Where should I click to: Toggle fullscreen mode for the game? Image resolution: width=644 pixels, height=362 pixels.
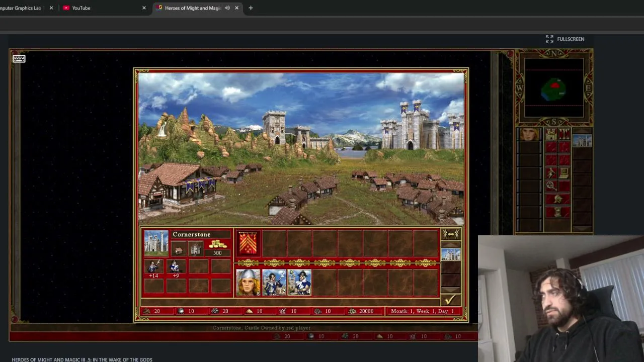(x=565, y=39)
